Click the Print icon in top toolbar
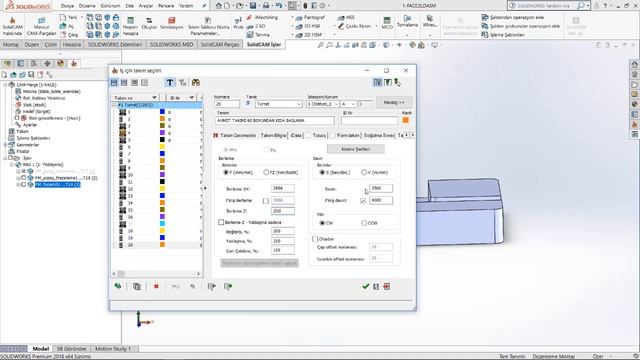This screenshot has width=640, height=360. tap(266, 6)
